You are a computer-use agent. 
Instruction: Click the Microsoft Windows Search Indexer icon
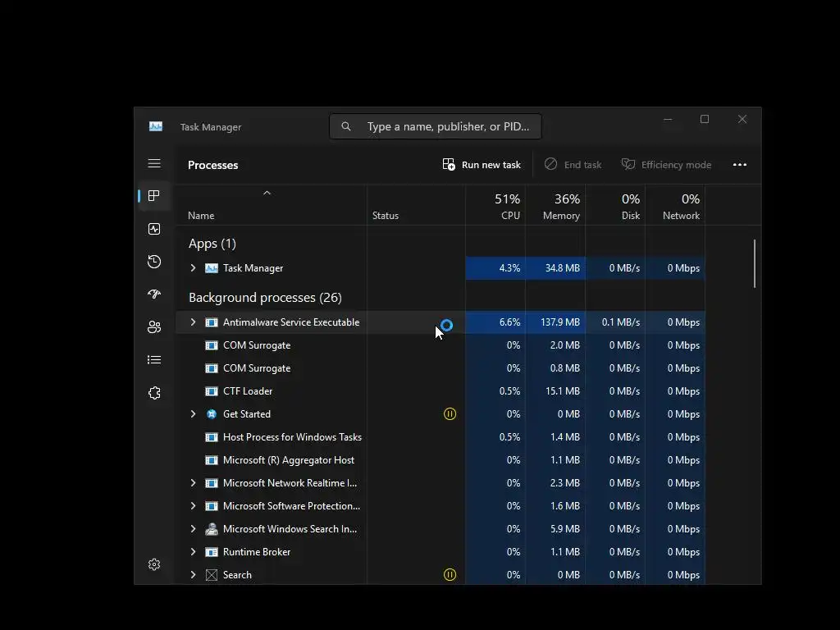212,529
